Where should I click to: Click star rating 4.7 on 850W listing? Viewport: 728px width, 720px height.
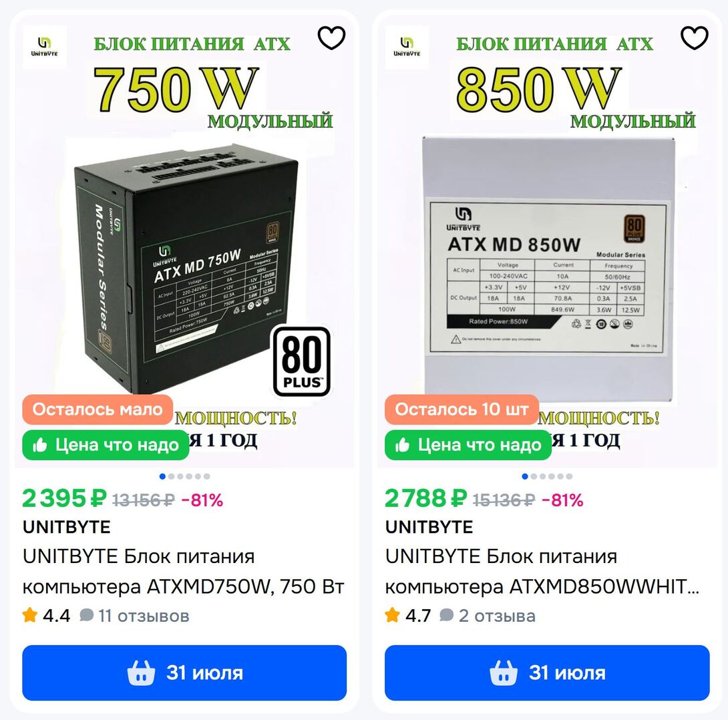[x=409, y=616]
